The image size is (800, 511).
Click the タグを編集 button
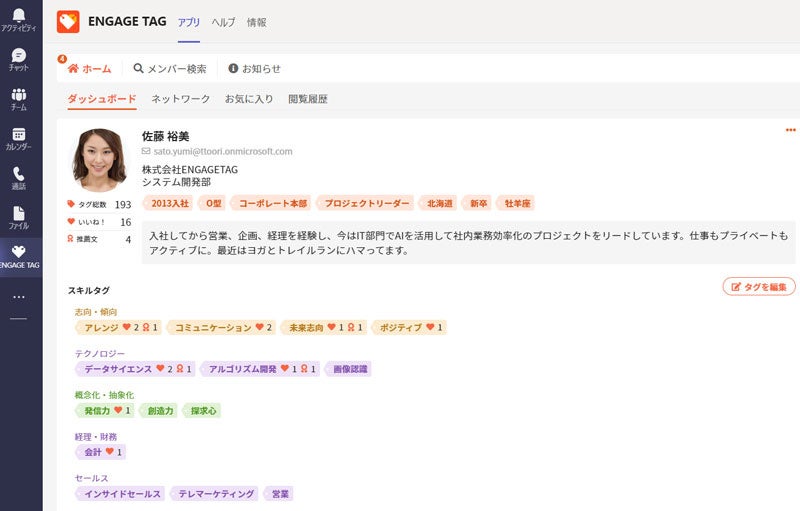pos(759,287)
